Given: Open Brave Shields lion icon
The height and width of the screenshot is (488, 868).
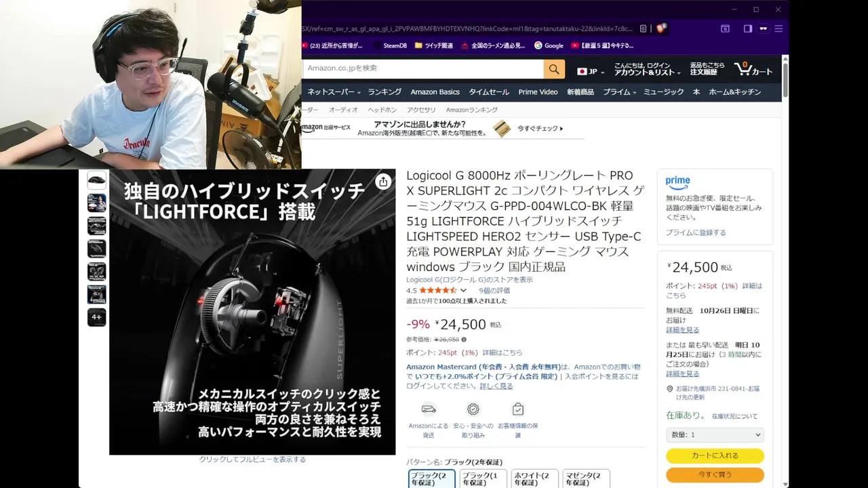Looking at the screenshot, I should (661, 28).
